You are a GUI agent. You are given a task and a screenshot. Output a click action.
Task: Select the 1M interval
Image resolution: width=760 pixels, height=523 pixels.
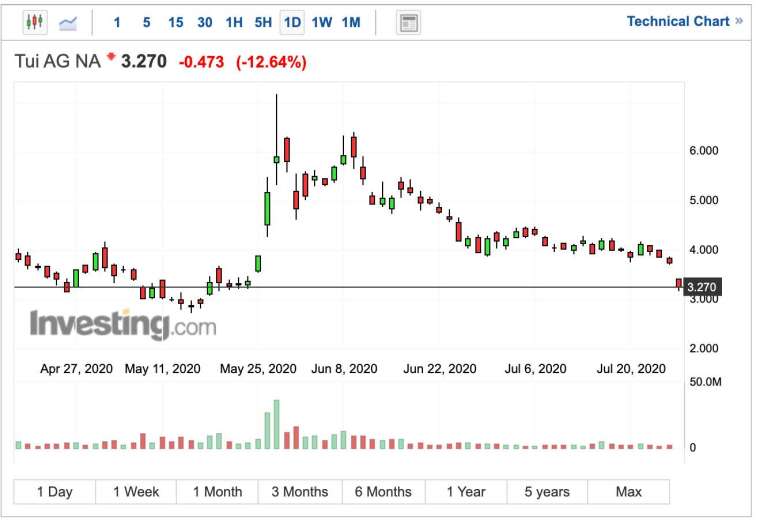(x=351, y=22)
